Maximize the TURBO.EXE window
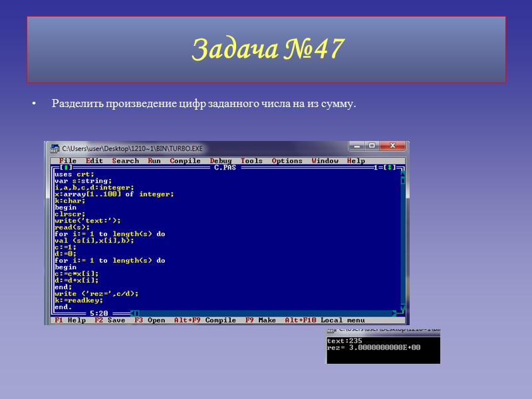The height and width of the screenshot is (399, 532). [372, 146]
